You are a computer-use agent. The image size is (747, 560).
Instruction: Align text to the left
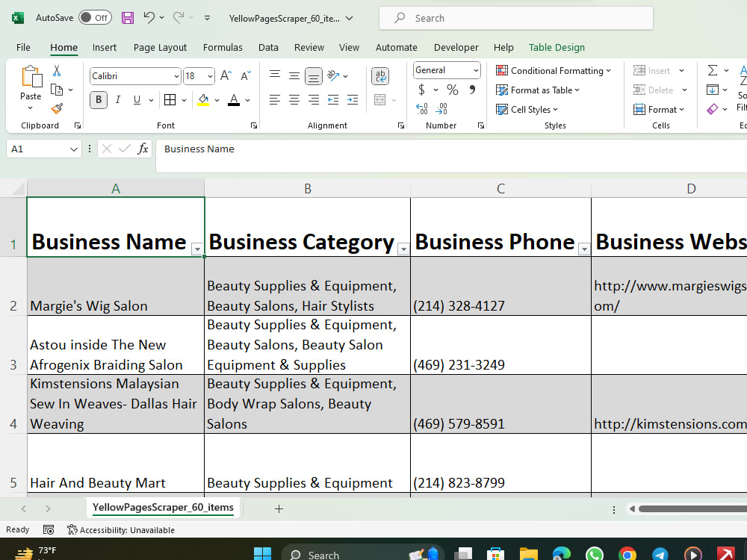pyautogui.click(x=274, y=99)
